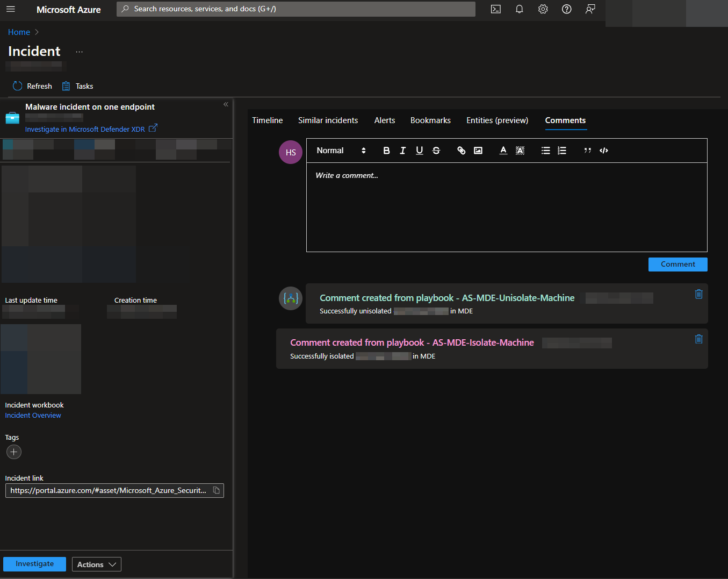Open Investigate in Microsoft Defender XDR link
728x579 pixels.
coord(85,130)
